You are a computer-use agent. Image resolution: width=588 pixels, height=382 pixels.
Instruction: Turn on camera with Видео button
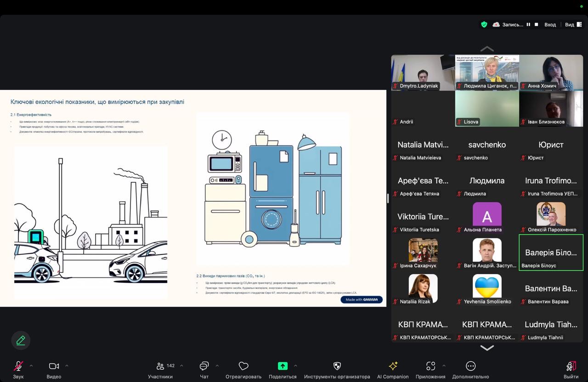pyautogui.click(x=54, y=366)
